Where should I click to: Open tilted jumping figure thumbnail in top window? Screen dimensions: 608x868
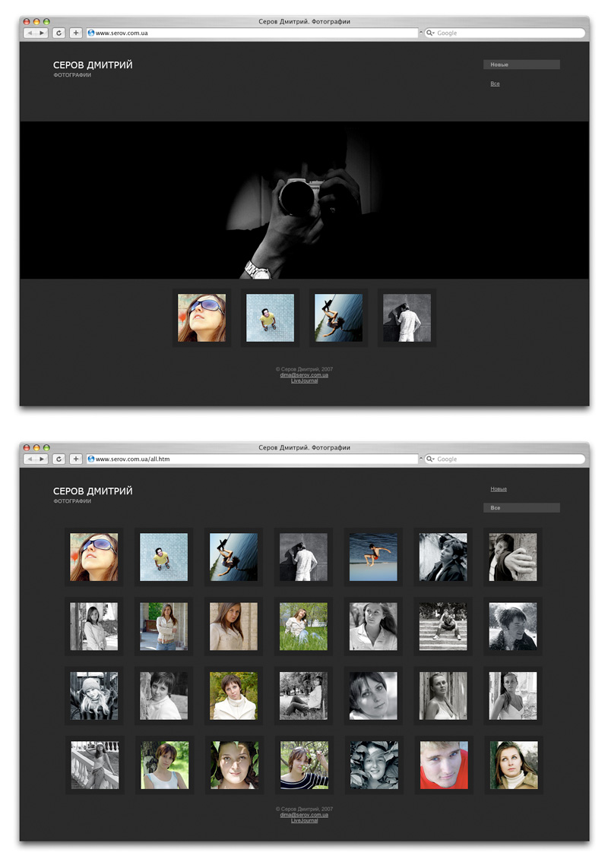point(339,317)
